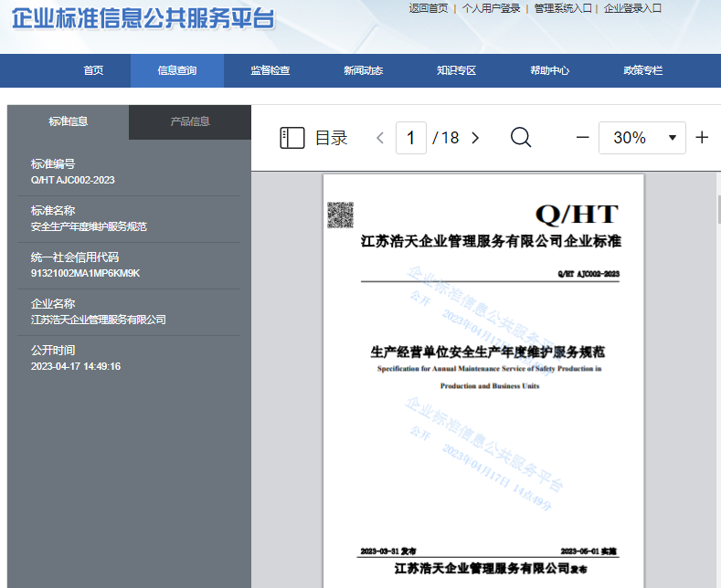
Task: Go to previous PDF page arrow
Action: pyautogui.click(x=380, y=138)
